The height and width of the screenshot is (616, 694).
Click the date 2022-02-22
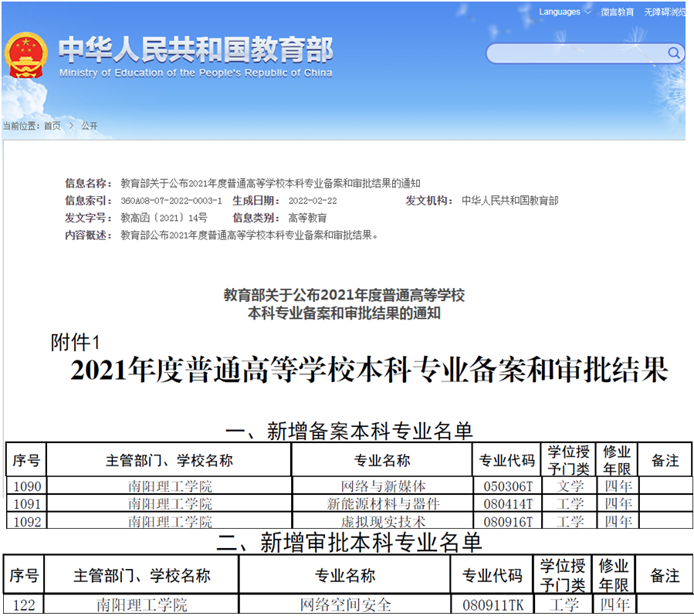(x=313, y=201)
